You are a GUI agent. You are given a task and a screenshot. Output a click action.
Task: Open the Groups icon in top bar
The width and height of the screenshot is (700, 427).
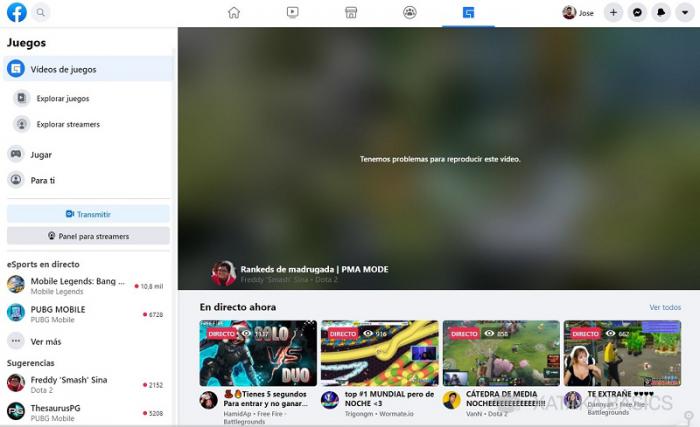(x=410, y=12)
